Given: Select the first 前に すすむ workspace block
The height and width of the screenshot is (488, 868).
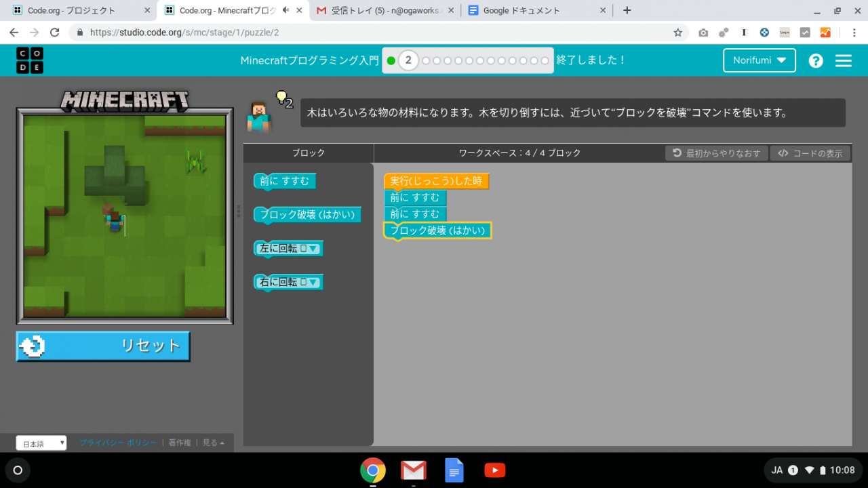Looking at the screenshot, I should [415, 197].
